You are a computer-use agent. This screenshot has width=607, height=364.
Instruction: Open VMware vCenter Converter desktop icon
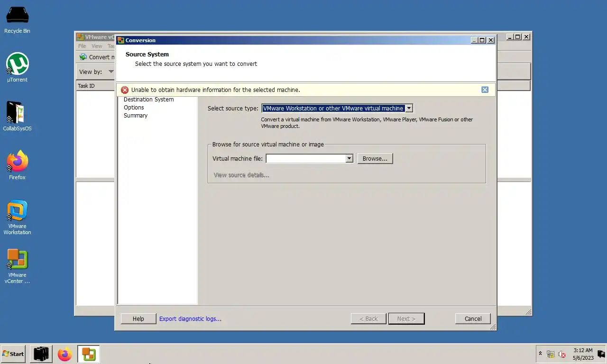(17, 266)
